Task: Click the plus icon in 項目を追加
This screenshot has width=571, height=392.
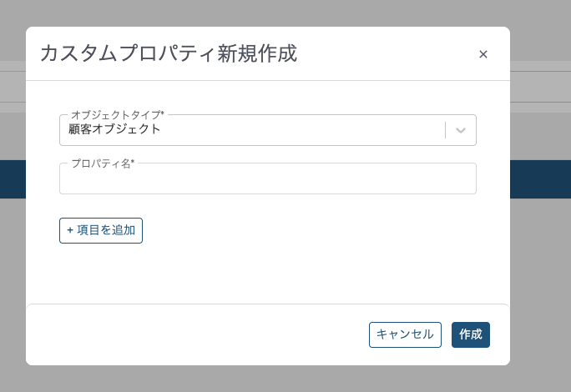Action: (x=70, y=230)
